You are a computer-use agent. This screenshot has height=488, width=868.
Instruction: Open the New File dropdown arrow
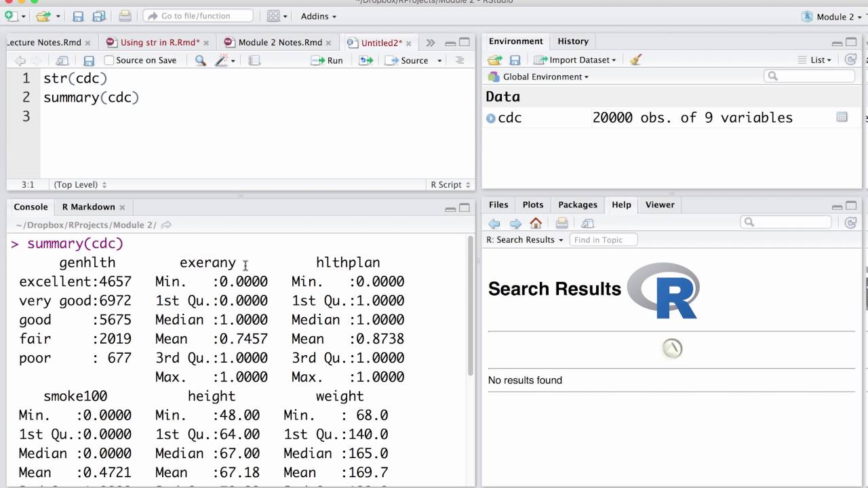[24, 16]
